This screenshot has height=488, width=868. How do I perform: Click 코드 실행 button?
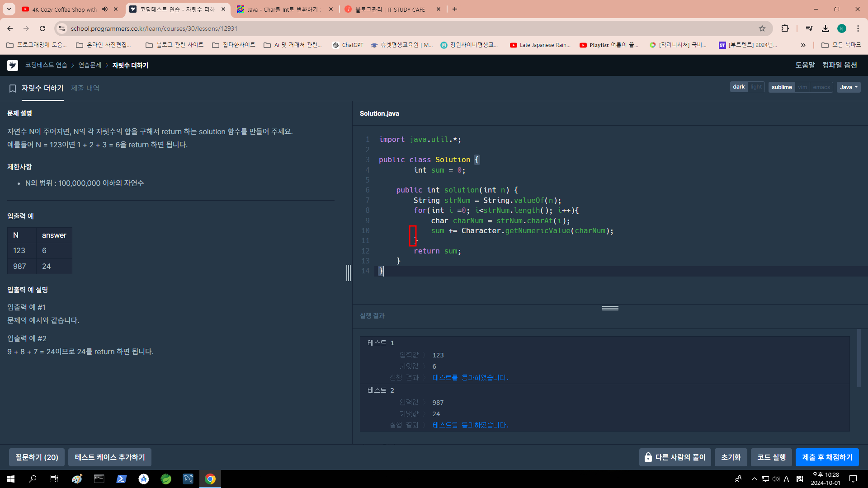[771, 457]
